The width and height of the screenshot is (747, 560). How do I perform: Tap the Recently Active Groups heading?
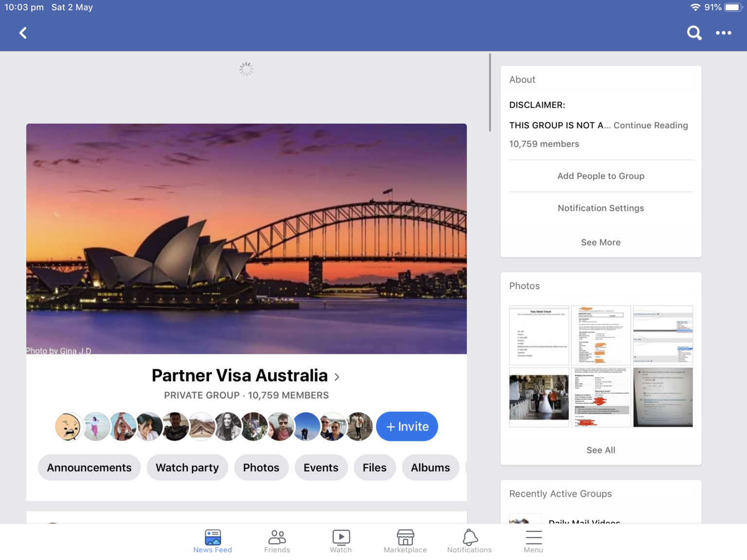tap(560, 494)
